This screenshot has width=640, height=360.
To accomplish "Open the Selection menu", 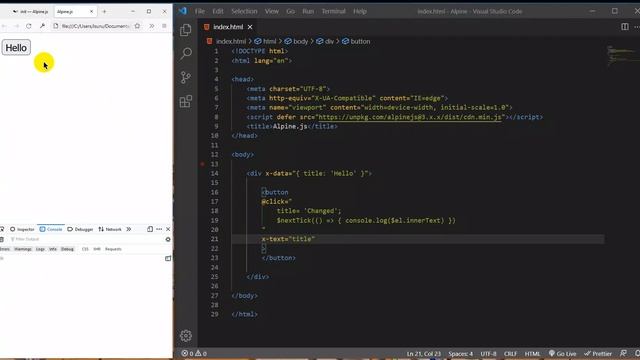I will (x=244, y=11).
